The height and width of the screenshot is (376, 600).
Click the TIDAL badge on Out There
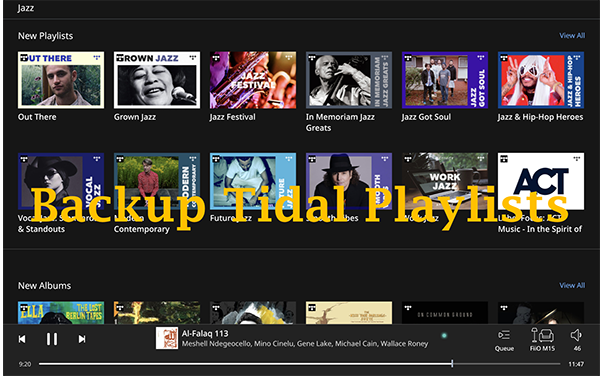click(x=24, y=58)
